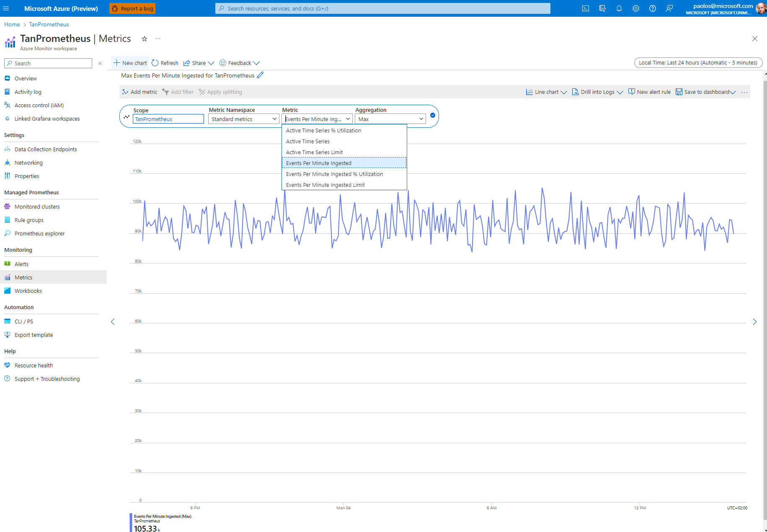Screen dimensions: 767x532
Task: Select Active Time Series option
Action: coord(344,141)
